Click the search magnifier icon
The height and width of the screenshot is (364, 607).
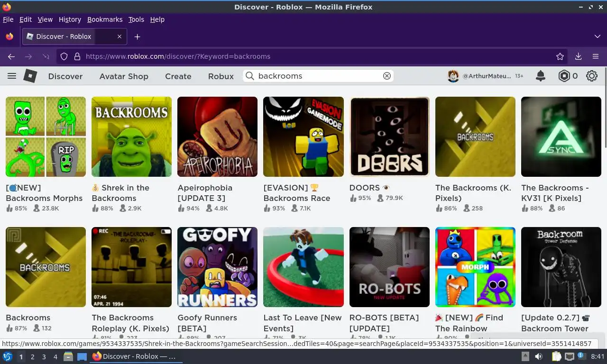pyautogui.click(x=250, y=76)
